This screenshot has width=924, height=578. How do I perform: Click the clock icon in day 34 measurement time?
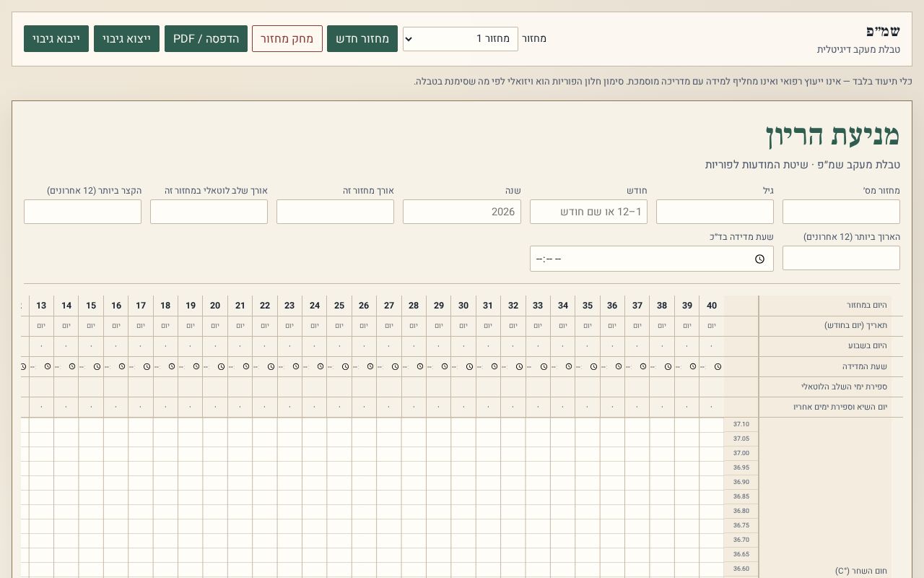[569, 366]
